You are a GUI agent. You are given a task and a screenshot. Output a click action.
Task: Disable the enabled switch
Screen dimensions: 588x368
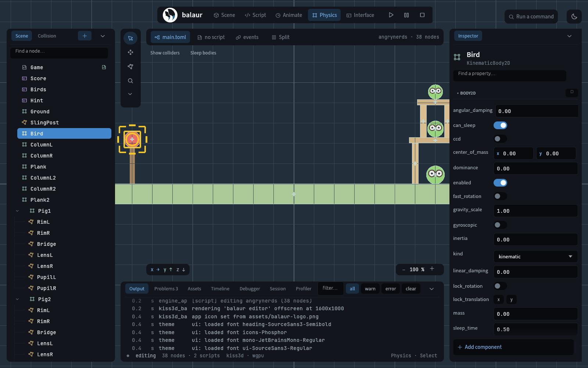click(x=500, y=183)
